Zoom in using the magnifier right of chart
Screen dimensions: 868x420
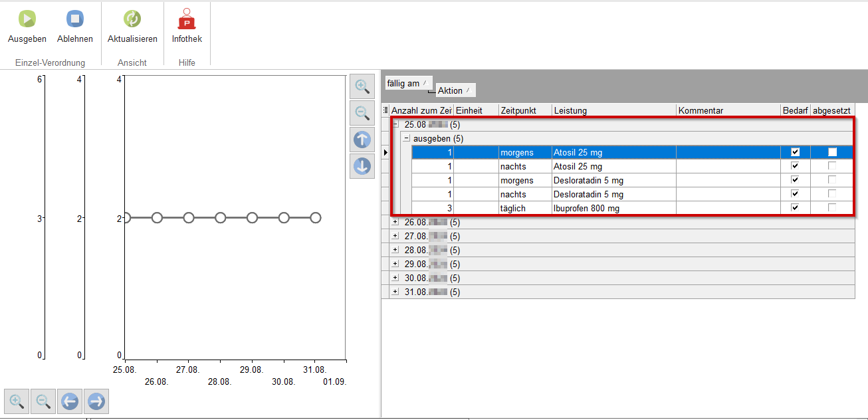tap(362, 86)
